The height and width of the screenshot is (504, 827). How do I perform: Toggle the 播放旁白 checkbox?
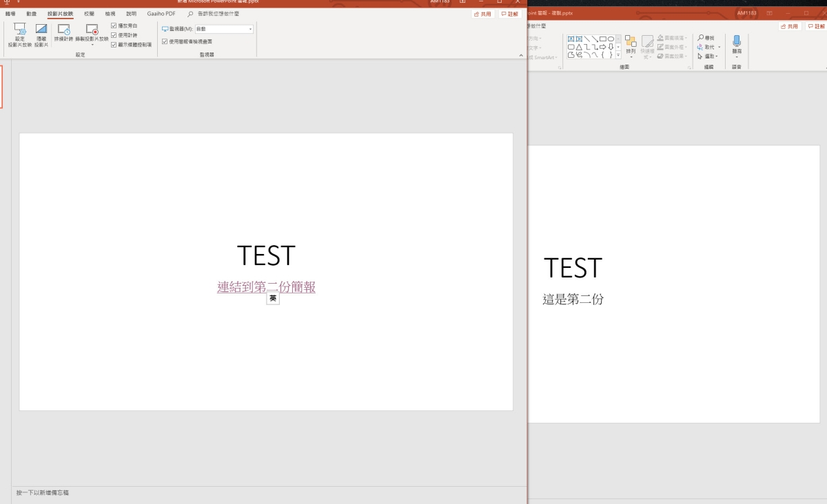pos(114,25)
